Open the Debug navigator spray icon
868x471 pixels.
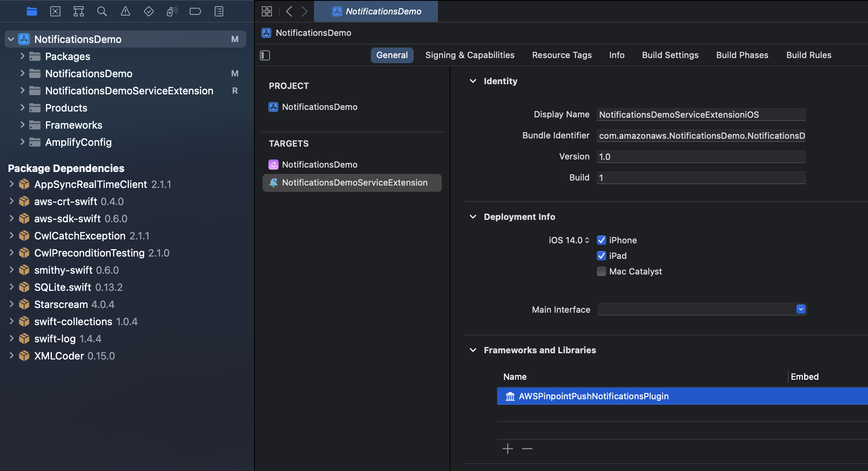pos(172,11)
